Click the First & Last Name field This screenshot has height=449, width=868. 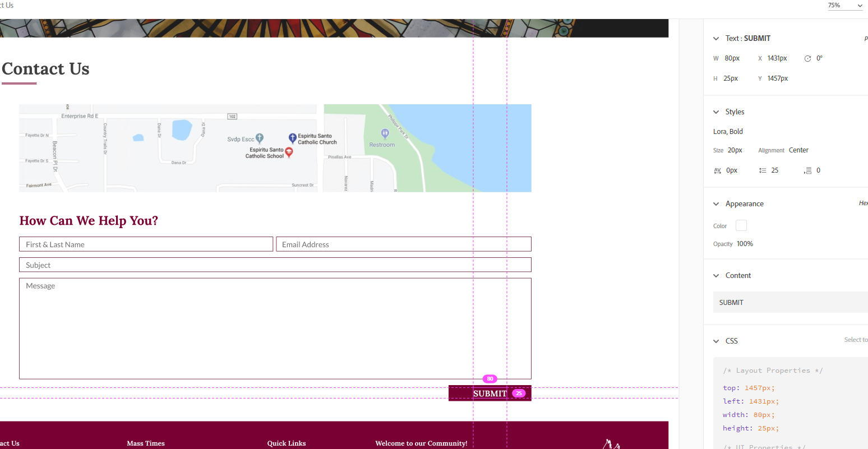(146, 244)
